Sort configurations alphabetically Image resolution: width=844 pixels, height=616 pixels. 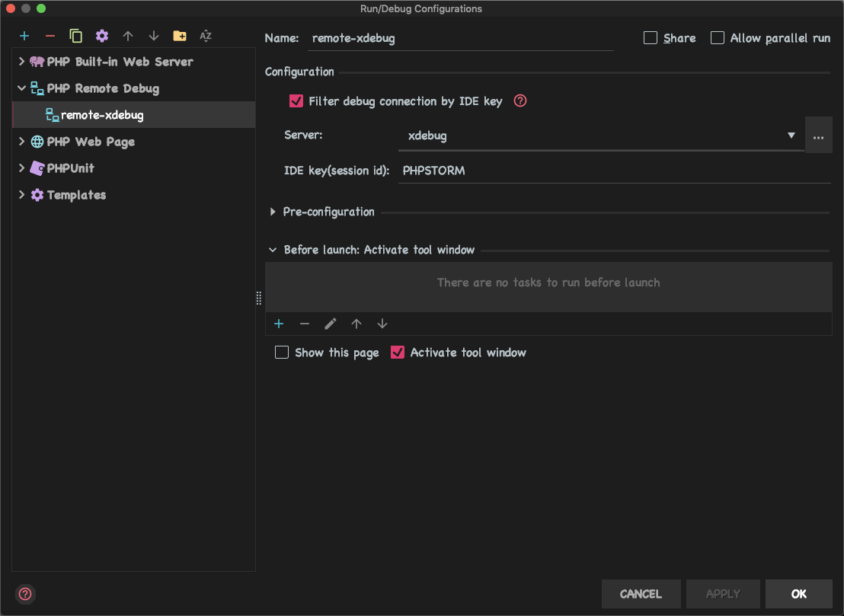(x=206, y=36)
